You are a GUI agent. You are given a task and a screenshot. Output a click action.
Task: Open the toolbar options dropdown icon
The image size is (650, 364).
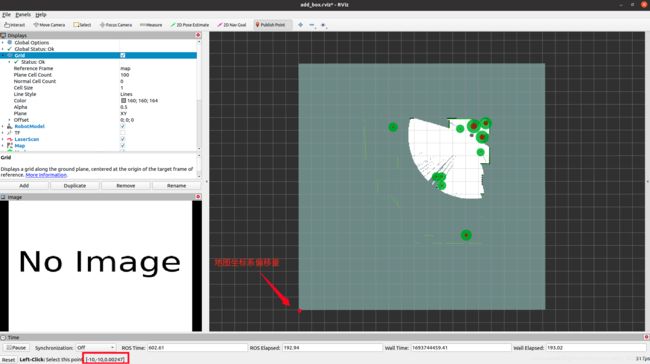tap(323, 25)
